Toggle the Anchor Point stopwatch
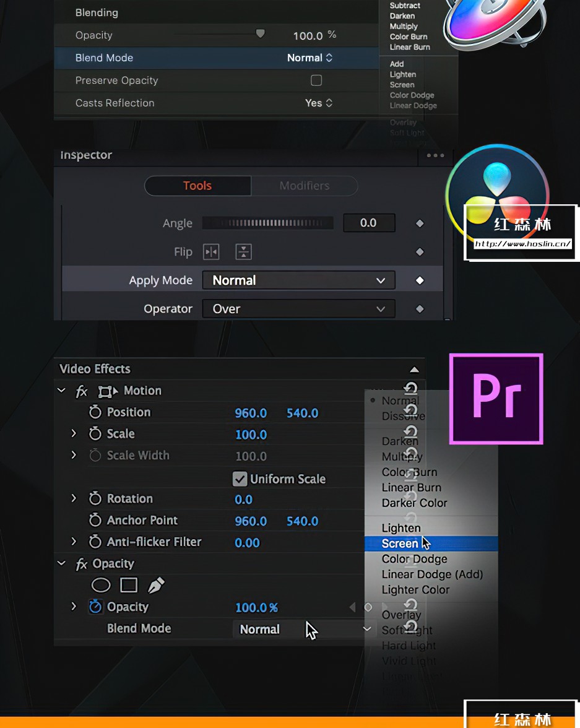This screenshot has width=580, height=728. tap(95, 520)
